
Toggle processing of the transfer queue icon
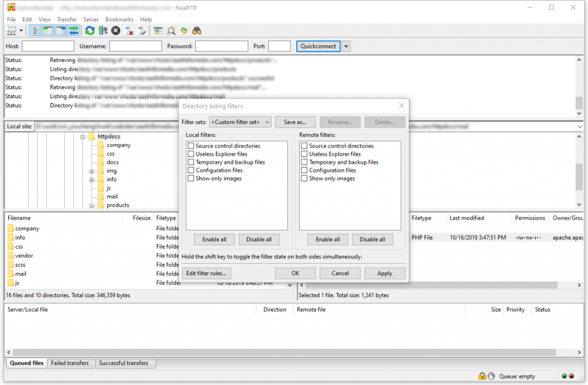103,31
